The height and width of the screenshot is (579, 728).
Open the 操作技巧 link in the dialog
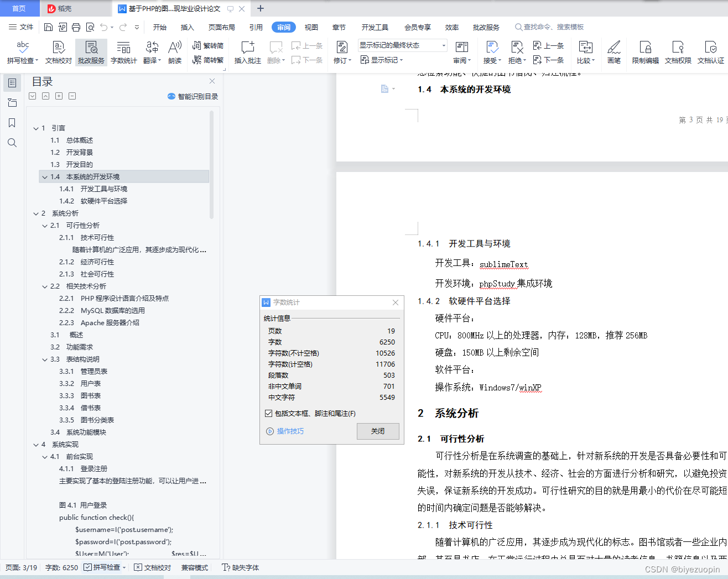point(285,431)
